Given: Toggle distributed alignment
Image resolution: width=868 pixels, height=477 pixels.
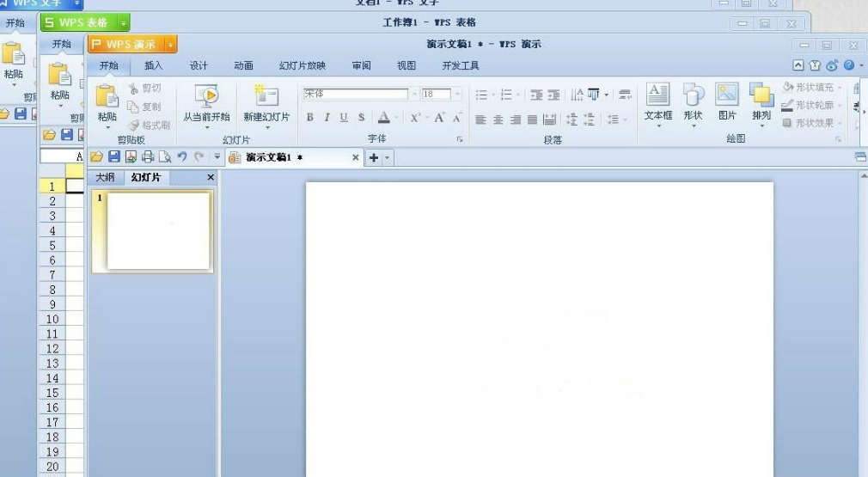Looking at the screenshot, I should (549, 119).
